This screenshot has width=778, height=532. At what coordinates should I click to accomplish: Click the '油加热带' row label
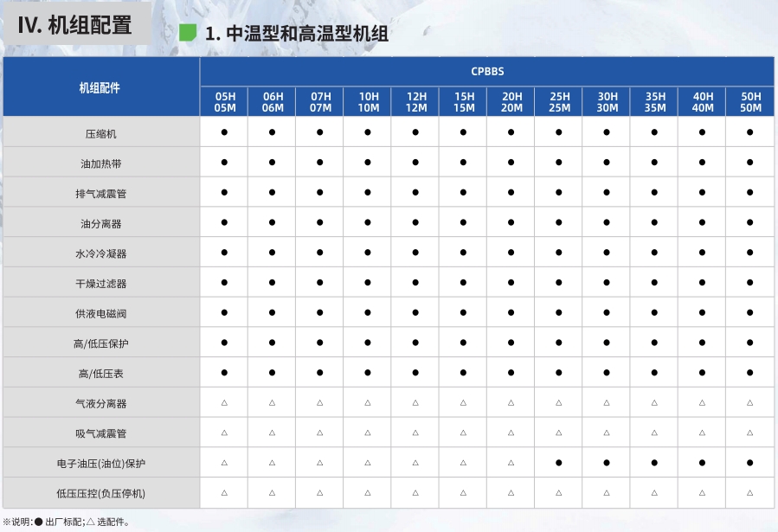click(100, 163)
